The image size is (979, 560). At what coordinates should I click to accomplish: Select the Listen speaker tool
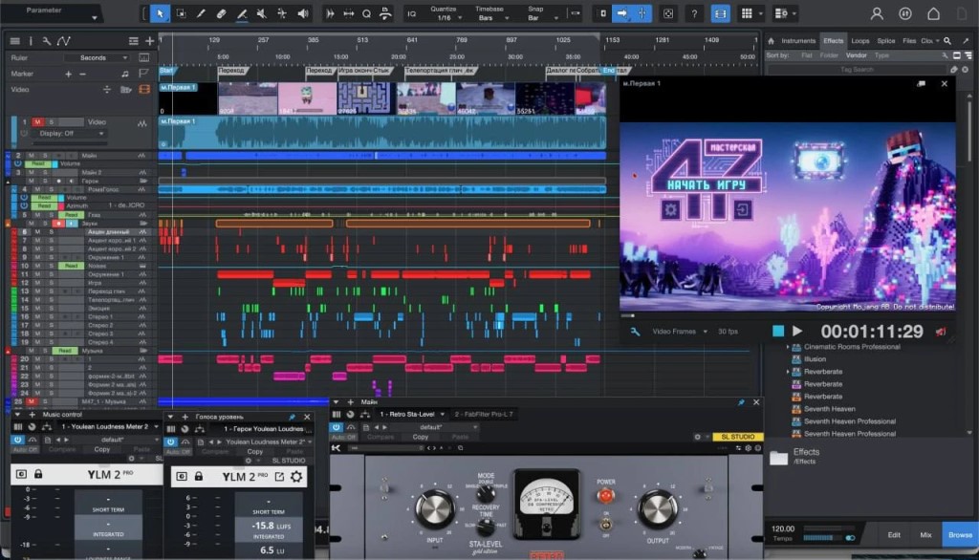[x=303, y=13]
